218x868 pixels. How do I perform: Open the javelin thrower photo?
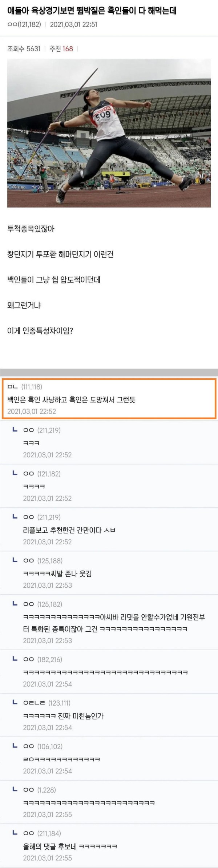tap(109, 133)
